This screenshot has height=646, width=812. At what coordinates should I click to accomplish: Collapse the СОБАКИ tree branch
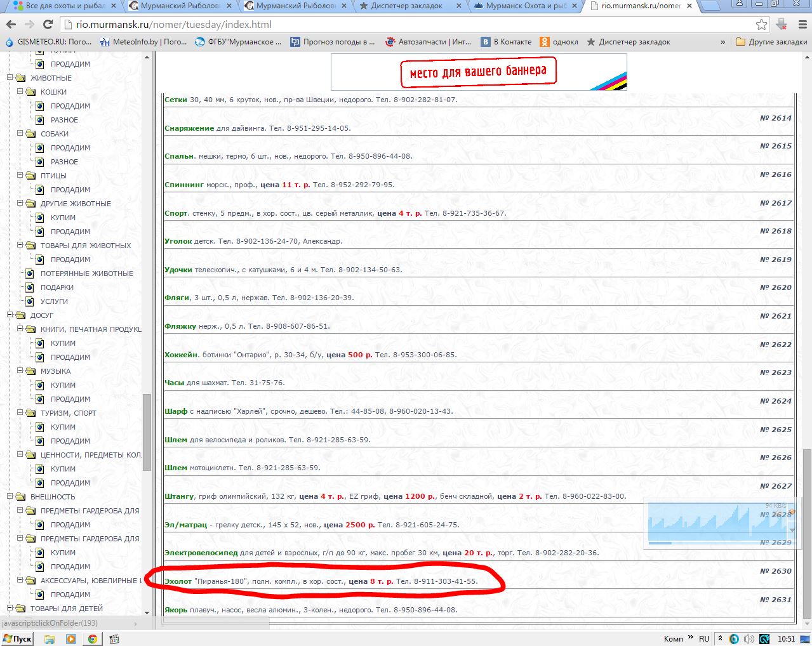pyautogui.click(x=20, y=134)
